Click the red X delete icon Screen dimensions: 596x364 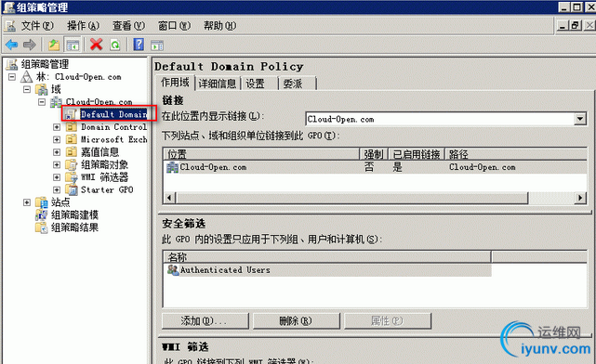click(x=96, y=45)
